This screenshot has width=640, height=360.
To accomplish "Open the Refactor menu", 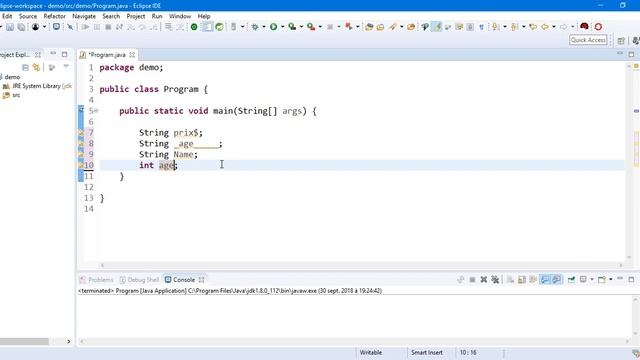I will point(54,16).
